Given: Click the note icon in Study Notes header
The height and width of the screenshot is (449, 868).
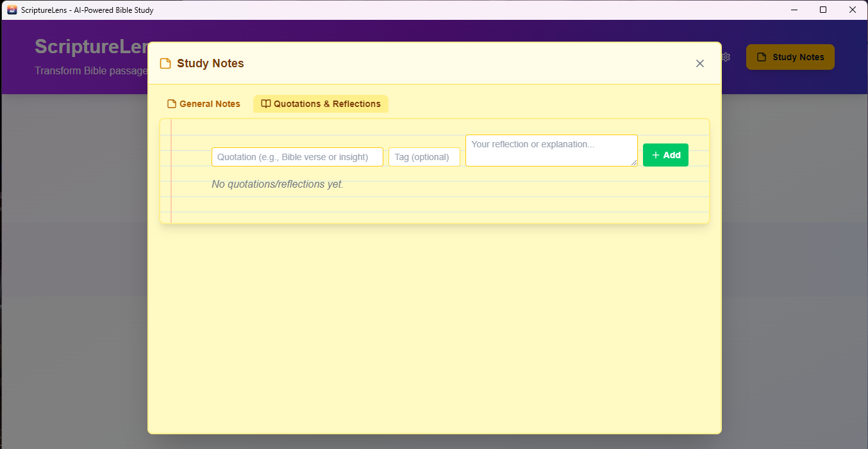Looking at the screenshot, I should coord(165,63).
